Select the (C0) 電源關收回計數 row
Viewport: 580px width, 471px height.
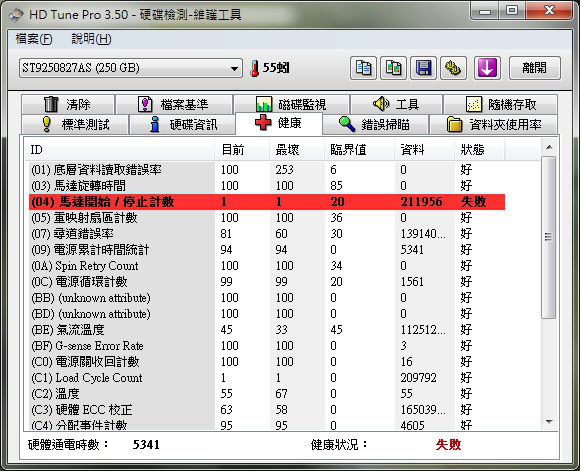(x=267, y=362)
